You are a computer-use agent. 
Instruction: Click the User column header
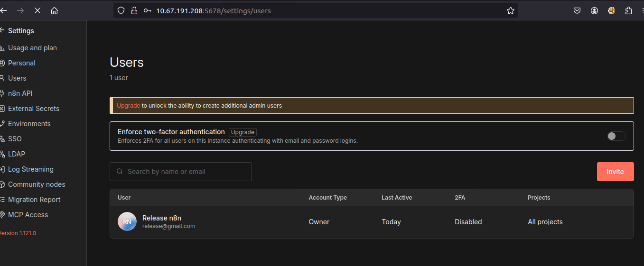click(x=124, y=198)
